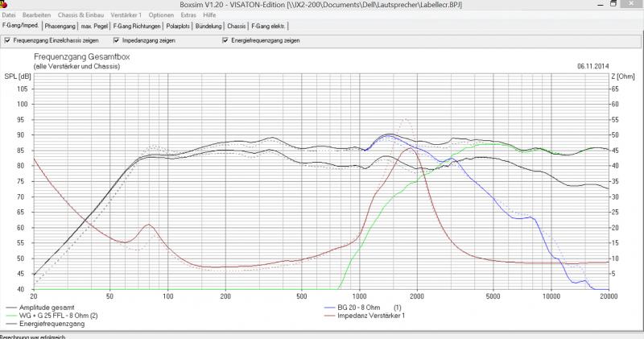Click the SPL [dB] axis label
The image size is (644, 339).
tap(18, 76)
